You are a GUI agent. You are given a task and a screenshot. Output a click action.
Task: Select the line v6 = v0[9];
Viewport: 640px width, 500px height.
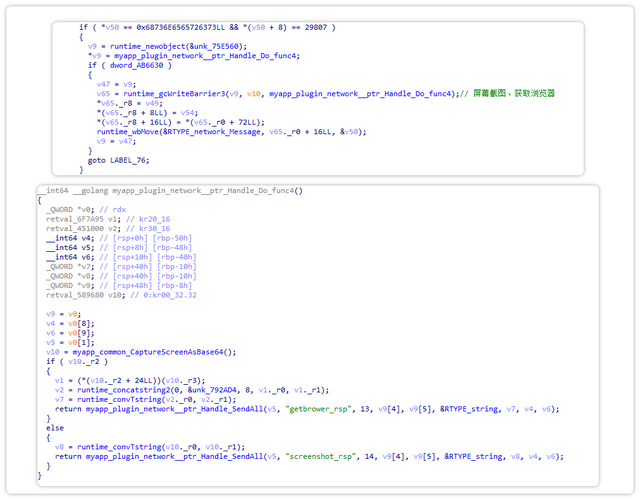[70, 333]
